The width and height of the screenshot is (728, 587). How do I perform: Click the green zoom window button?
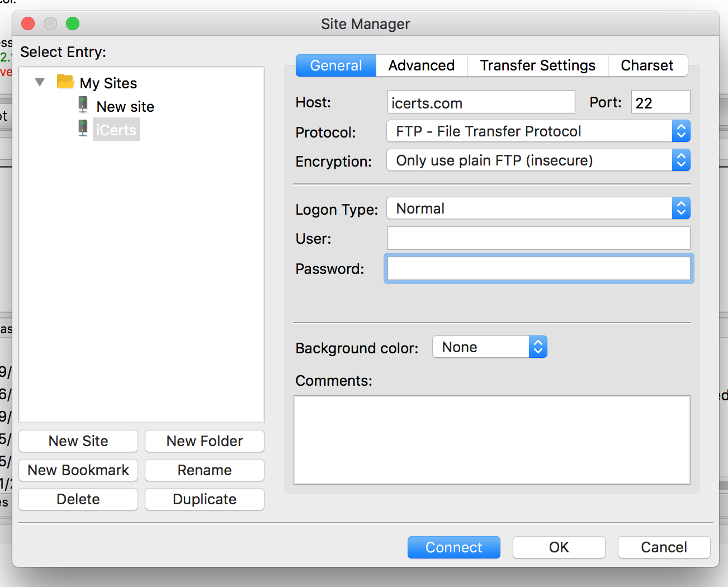click(x=73, y=23)
